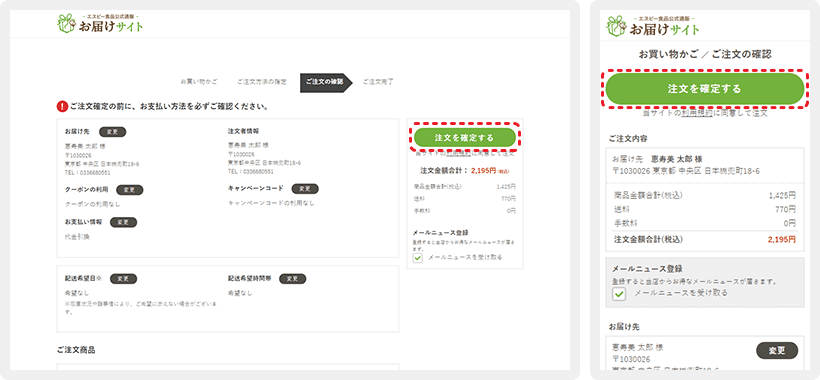
Task: Click mobile 変更 button in お届け先 section
Action: tap(777, 351)
